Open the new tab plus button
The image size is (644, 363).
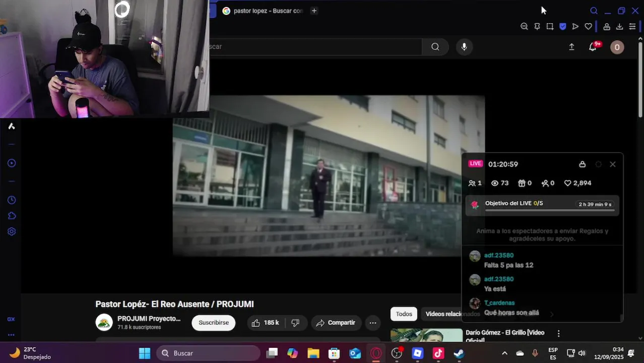coord(314,11)
